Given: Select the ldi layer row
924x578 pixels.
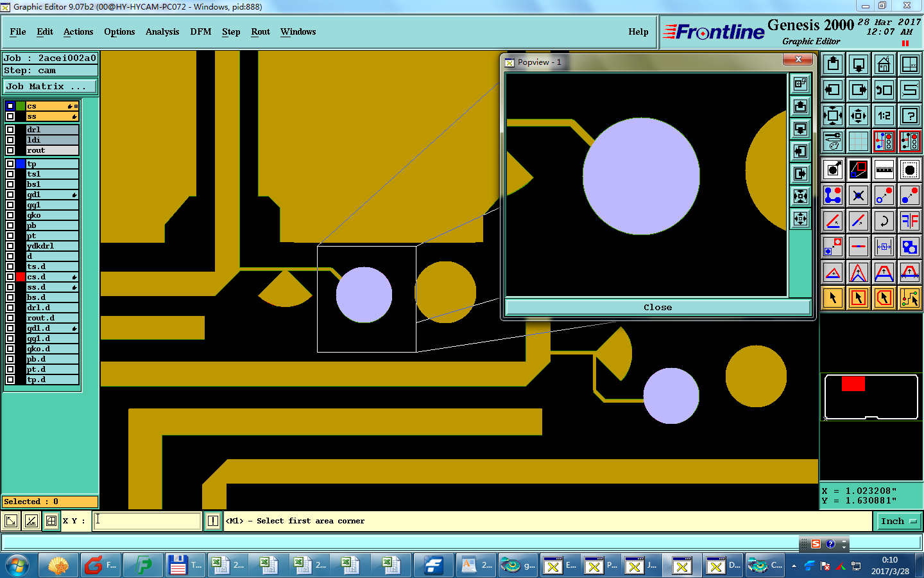Looking at the screenshot, I should coord(52,140).
